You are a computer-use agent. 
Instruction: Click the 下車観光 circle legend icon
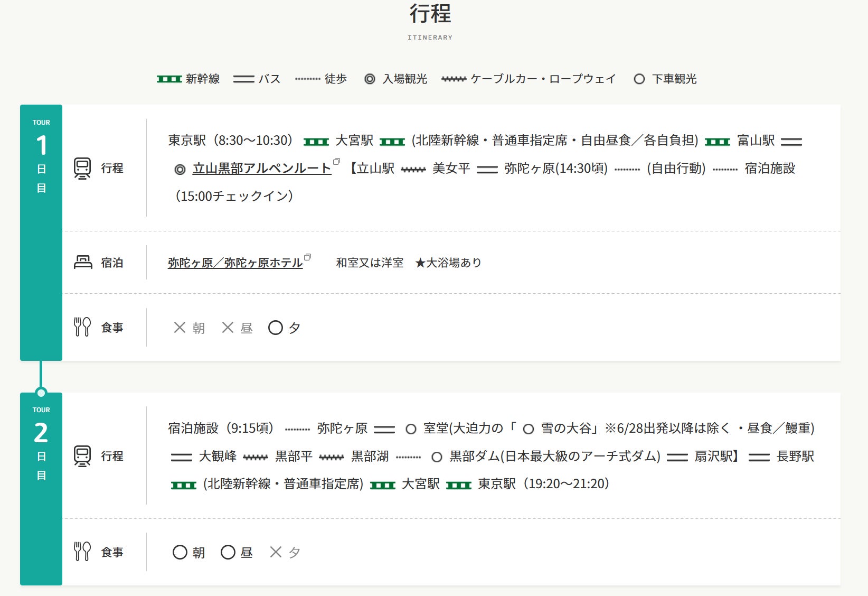coord(639,79)
